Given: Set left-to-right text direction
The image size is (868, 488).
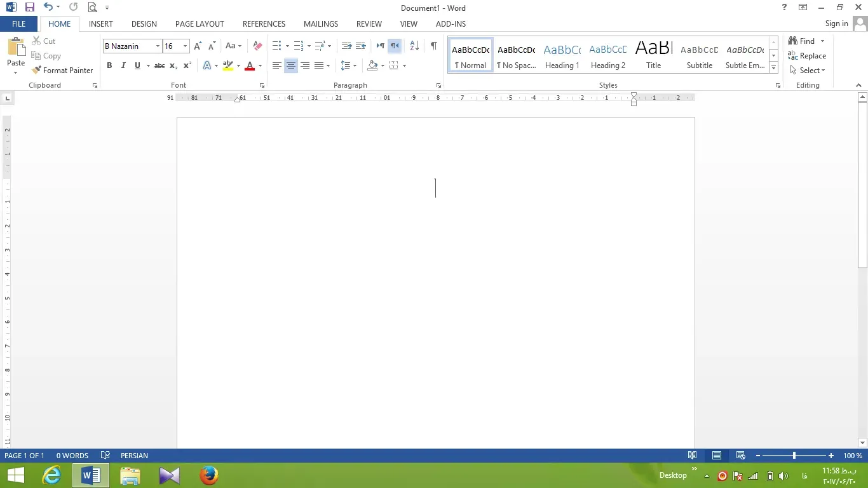Looking at the screenshot, I should 380,46.
